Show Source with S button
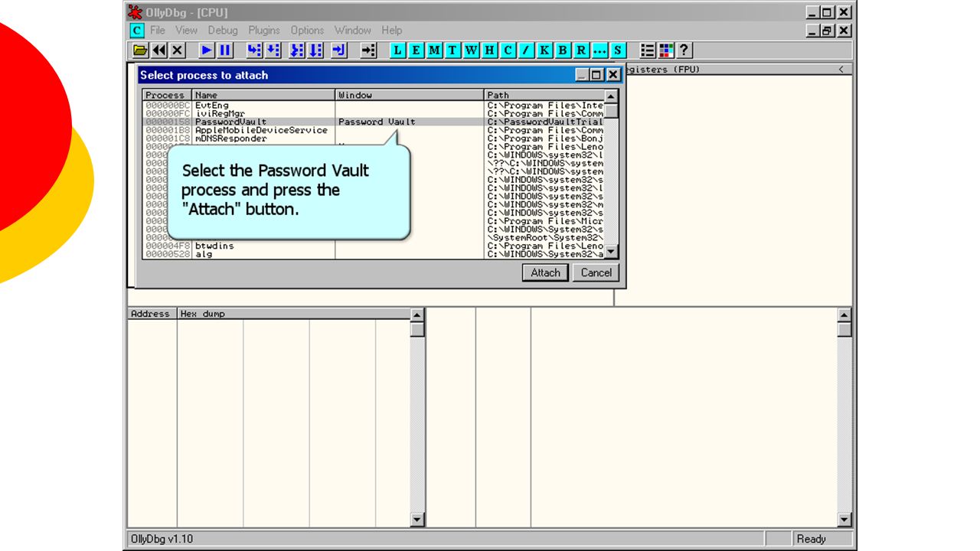980x551 pixels. click(x=619, y=50)
